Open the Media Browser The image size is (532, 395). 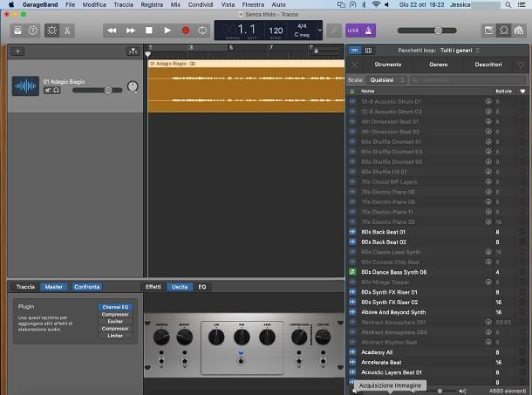pyautogui.click(x=519, y=31)
